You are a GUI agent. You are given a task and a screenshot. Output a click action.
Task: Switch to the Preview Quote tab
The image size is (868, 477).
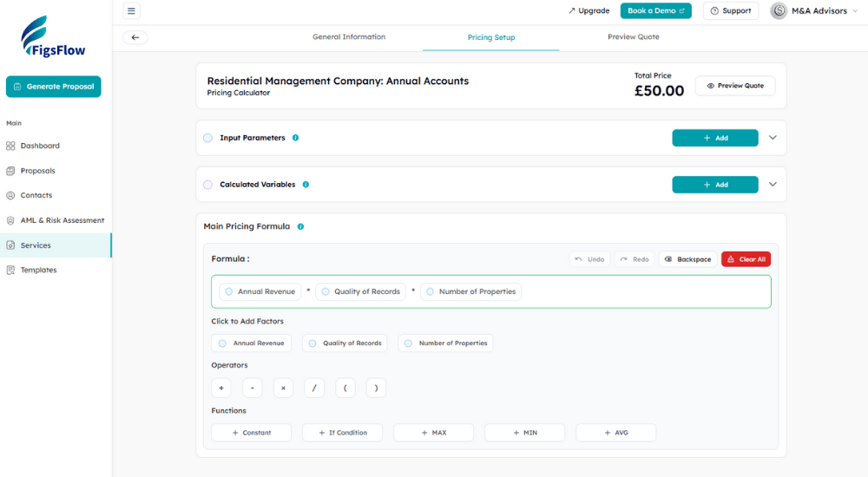pyautogui.click(x=634, y=37)
